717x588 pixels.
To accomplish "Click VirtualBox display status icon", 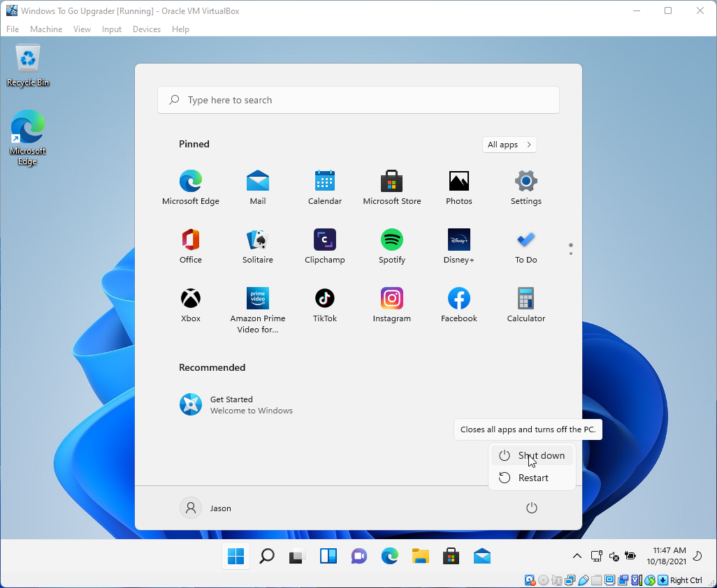I will [609, 580].
